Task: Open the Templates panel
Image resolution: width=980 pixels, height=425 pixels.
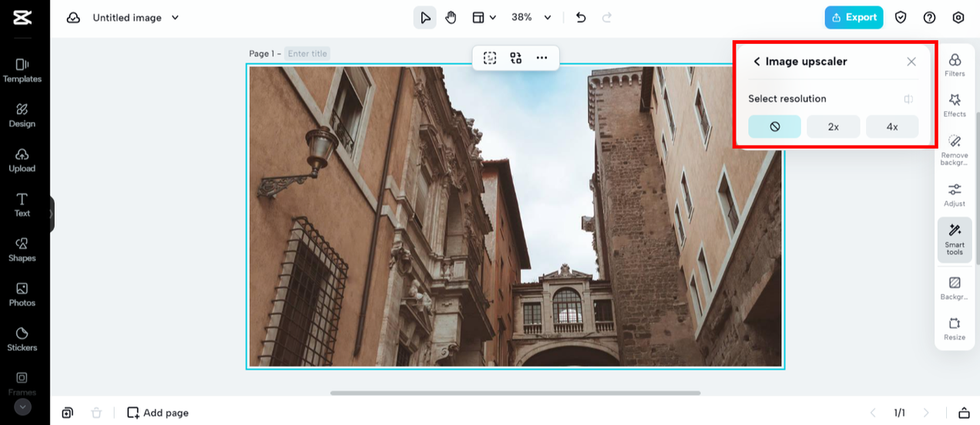Action: tap(22, 70)
